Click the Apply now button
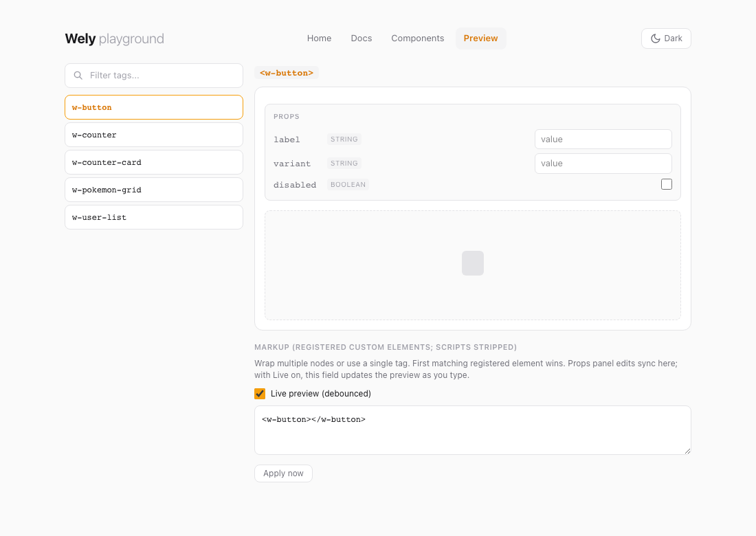Viewport: 756px width, 536px height. 283,473
